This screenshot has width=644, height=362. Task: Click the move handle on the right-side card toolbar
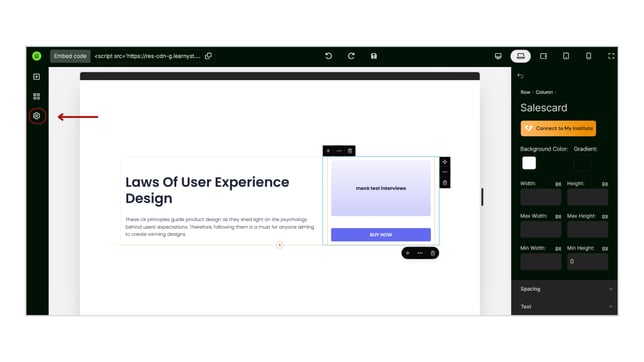click(445, 162)
